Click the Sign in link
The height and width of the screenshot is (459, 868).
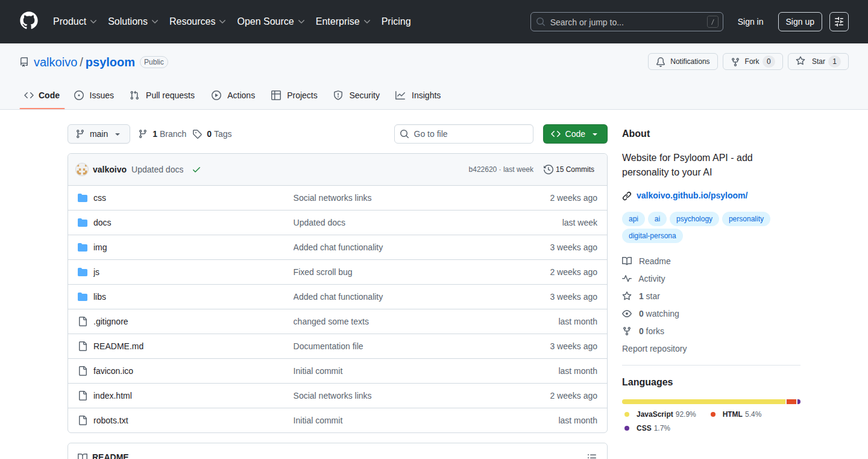[x=750, y=22]
